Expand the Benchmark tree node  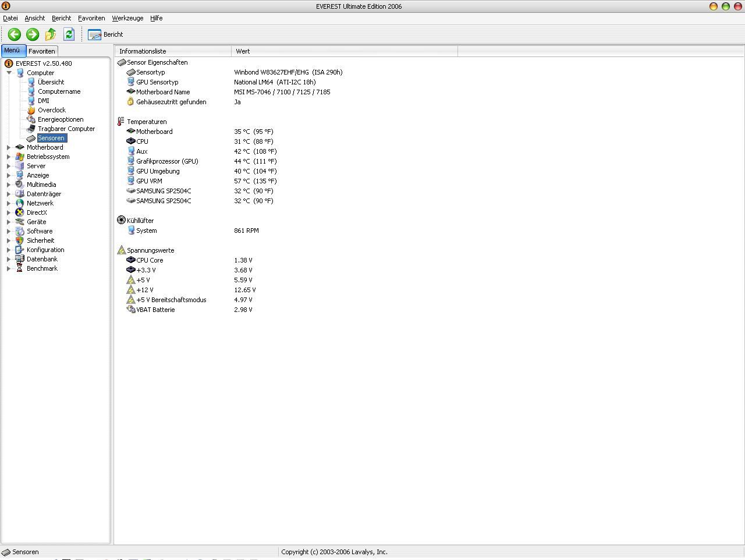(9, 268)
